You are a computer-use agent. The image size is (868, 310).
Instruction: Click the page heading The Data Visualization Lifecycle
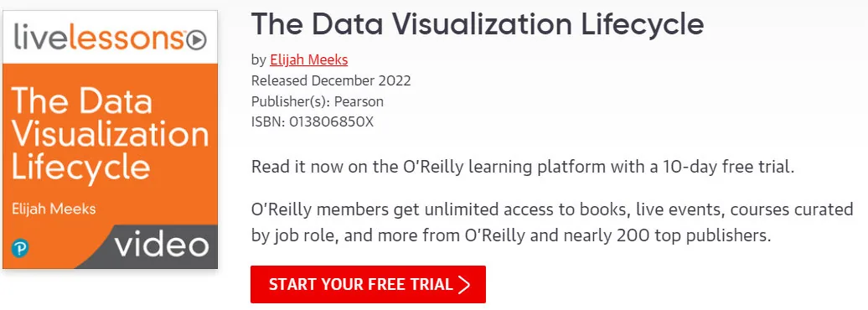[478, 23]
